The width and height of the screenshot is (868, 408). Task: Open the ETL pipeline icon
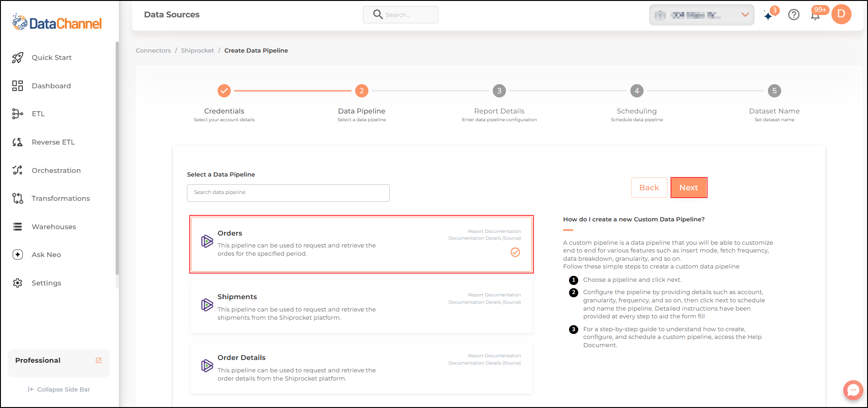tap(17, 114)
